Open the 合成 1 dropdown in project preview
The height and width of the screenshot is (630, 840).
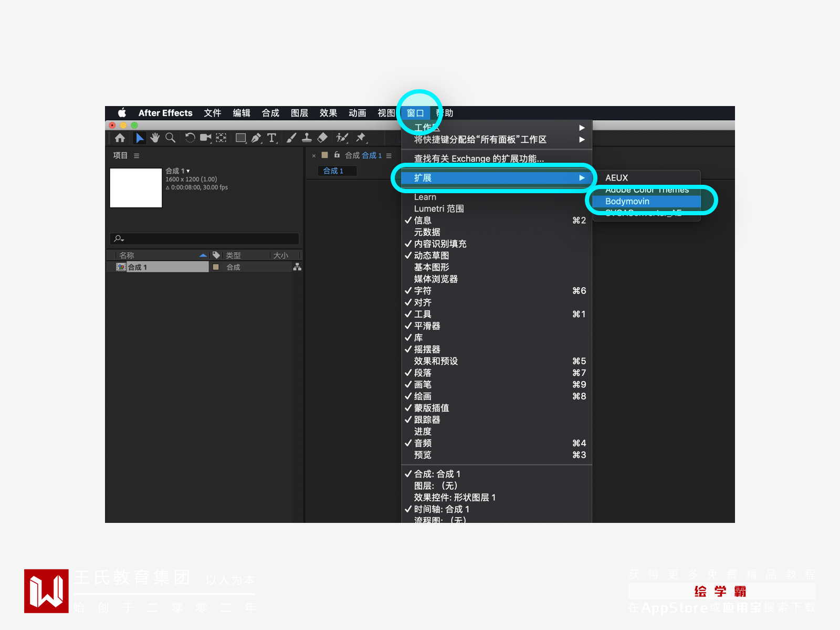point(188,171)
